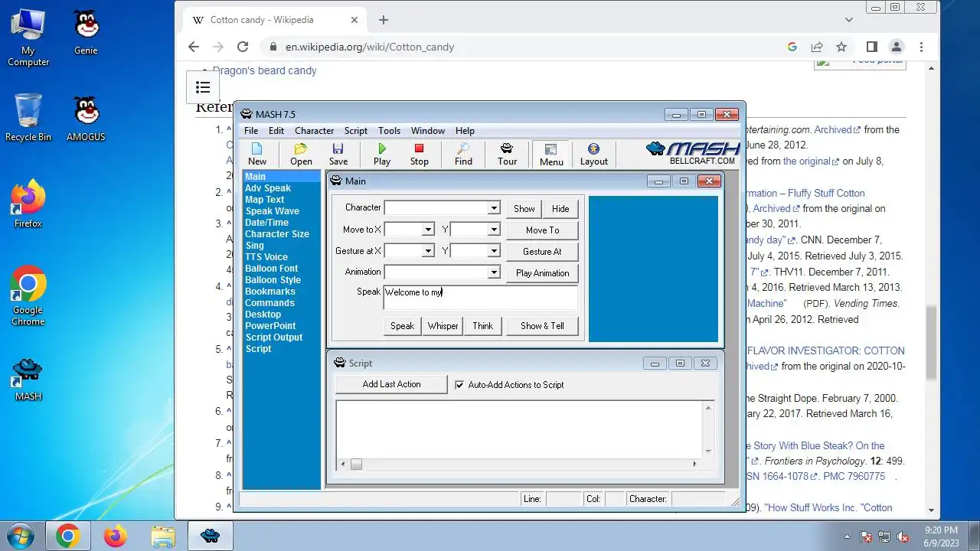Open the AMOGUS desktop icon
The width and height of the screenshot is (980, 551).
click(x=86, y=119)
